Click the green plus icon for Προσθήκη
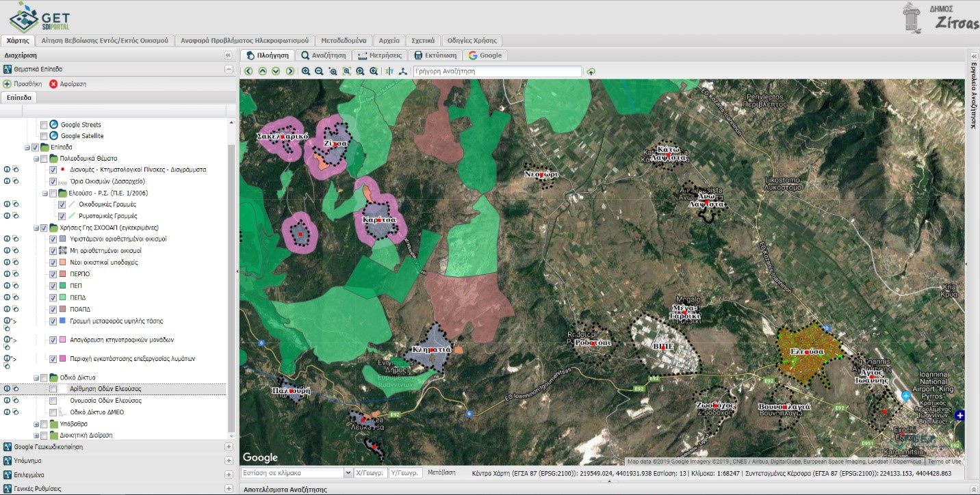The image size is (980, 495). [x=7, y=83]
